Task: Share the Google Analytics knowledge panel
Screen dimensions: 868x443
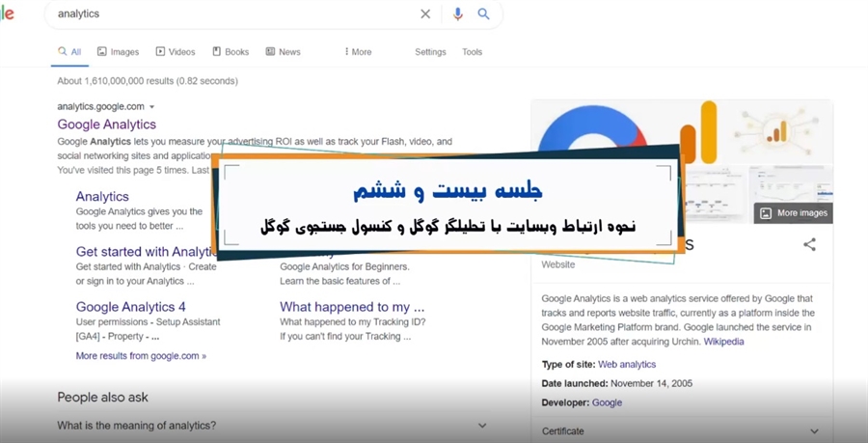Action: tap(809, 244)
